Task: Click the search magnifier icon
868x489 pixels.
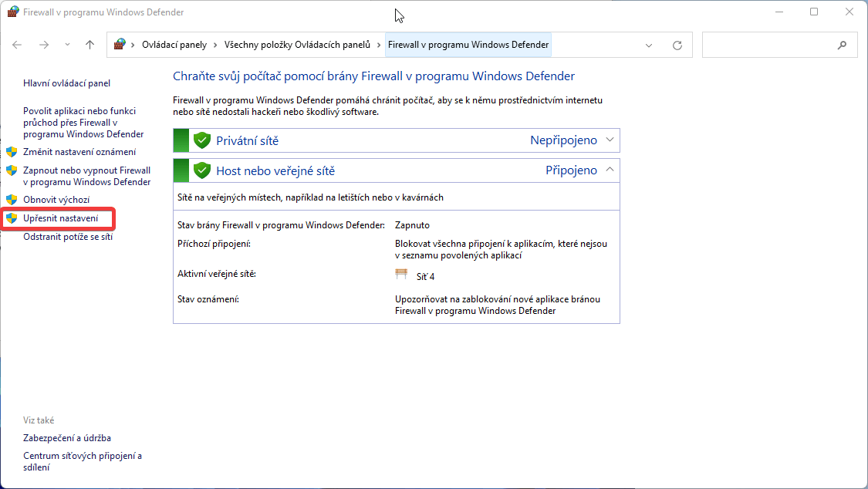Action: point(842,45)
